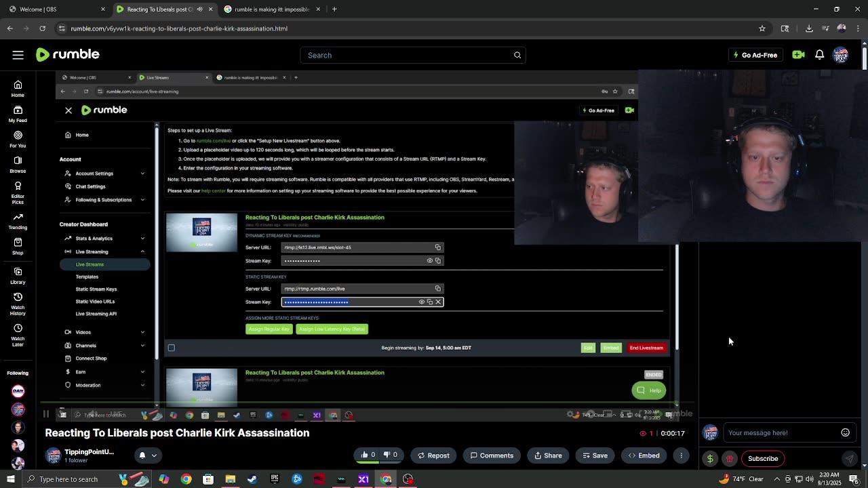
Task: Open Browse in the left sidebar
Action: click(18, 165)
